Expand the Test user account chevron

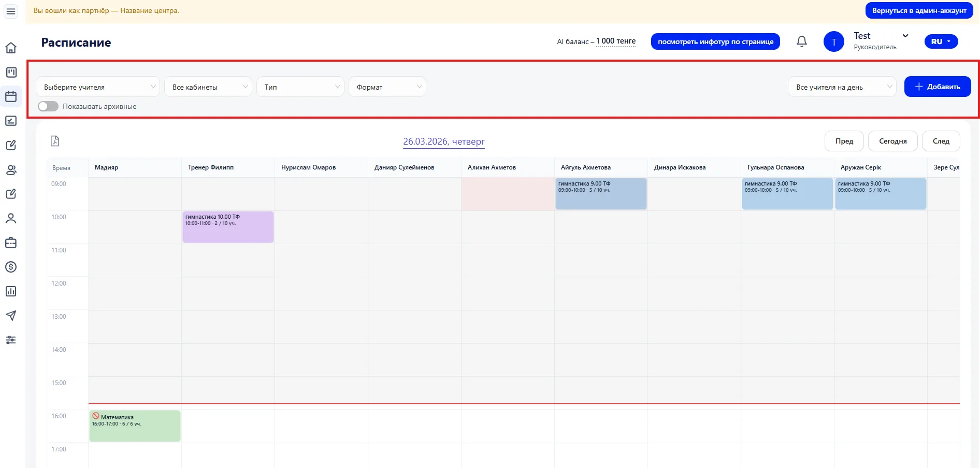[x=905, y=36]
